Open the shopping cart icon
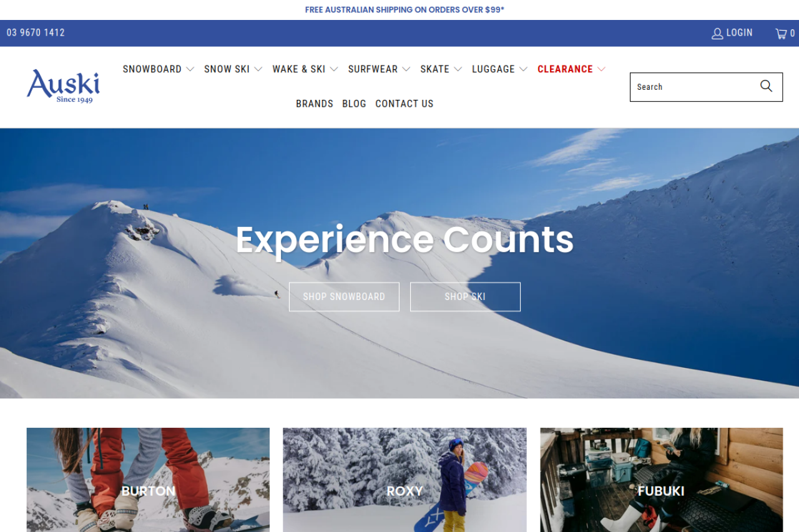 point(781,34)
